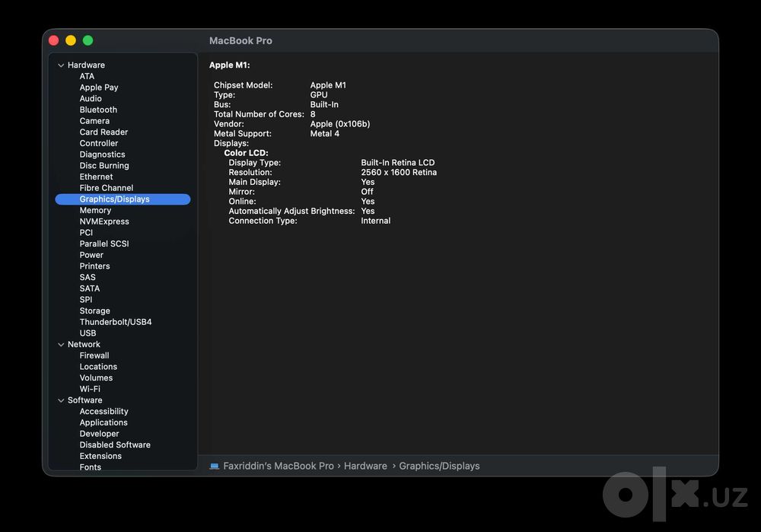Select Firewall under Network
This screenshot has width=761, height=532.
(x=94, y=355)
